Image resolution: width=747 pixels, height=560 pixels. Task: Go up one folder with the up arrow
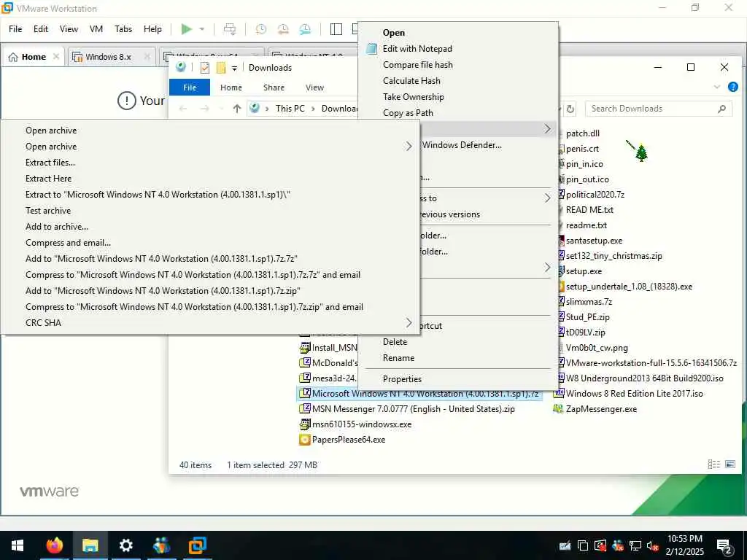coord(237,109)
